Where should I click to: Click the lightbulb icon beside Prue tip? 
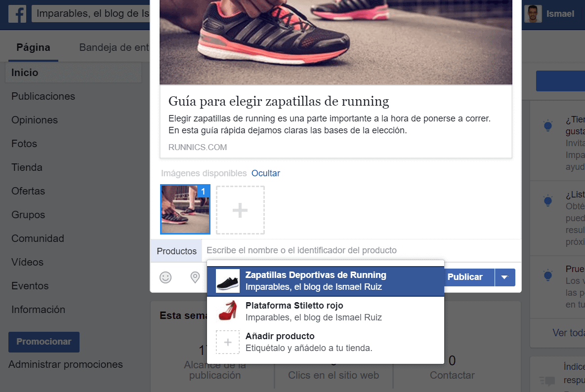(547, 275)
